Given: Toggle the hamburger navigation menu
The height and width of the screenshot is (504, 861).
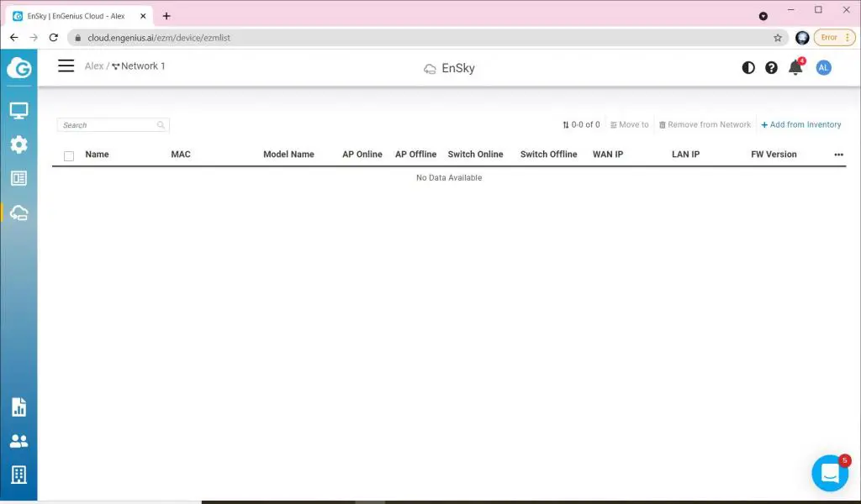Looking at the screenshot, I should [66, 66].
